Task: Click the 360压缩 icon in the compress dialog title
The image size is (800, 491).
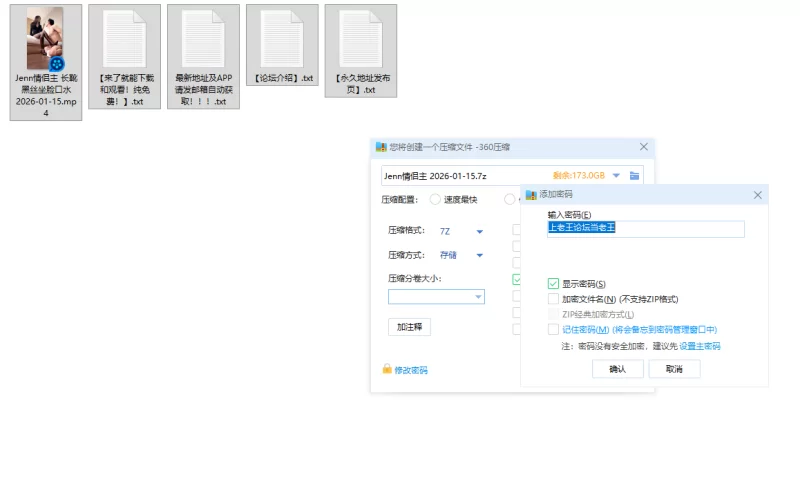Action: coord(381,147)
